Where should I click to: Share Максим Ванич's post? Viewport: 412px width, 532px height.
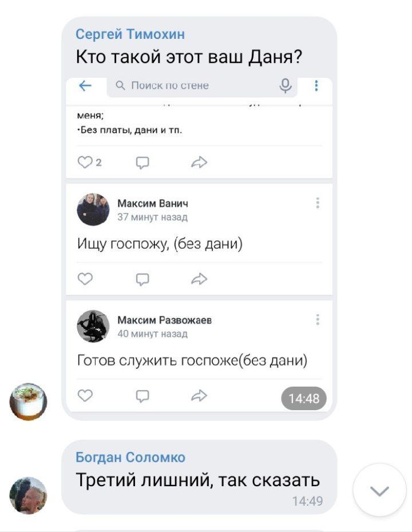(199, 279)
